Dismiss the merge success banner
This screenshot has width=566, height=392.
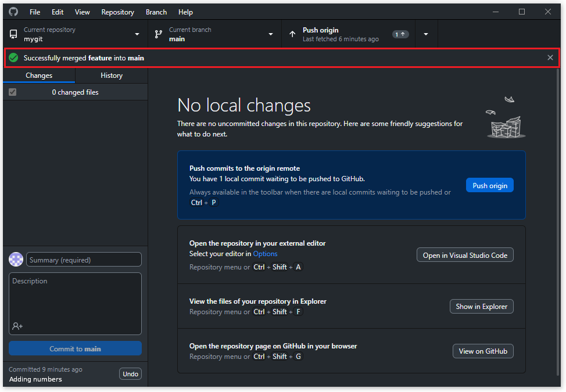(x=550, y=57)
